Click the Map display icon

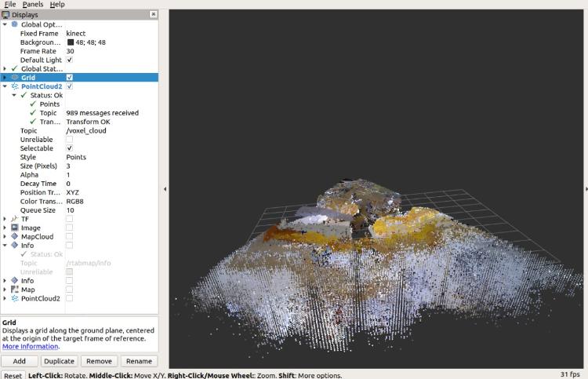[x=15, y=290]
